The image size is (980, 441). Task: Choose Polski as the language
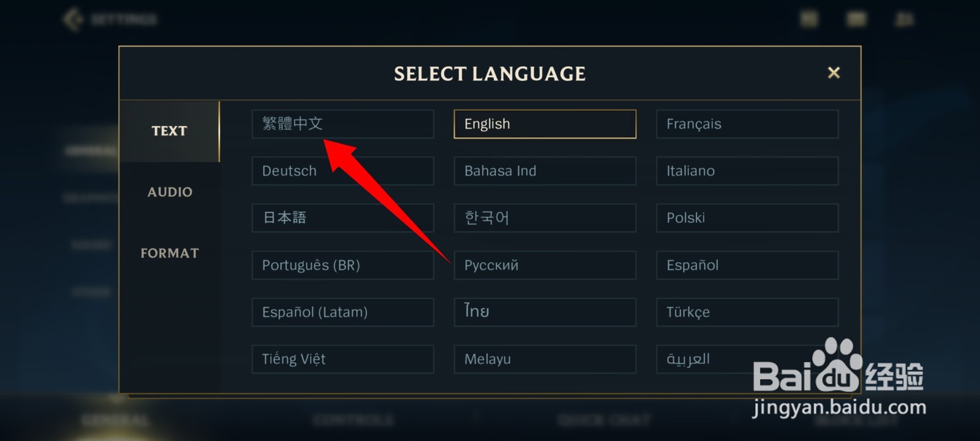[x=747, y=218]
